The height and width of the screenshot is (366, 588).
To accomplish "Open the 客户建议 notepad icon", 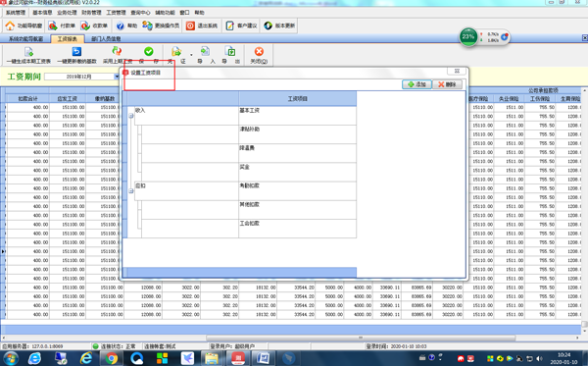I will 230,26.
